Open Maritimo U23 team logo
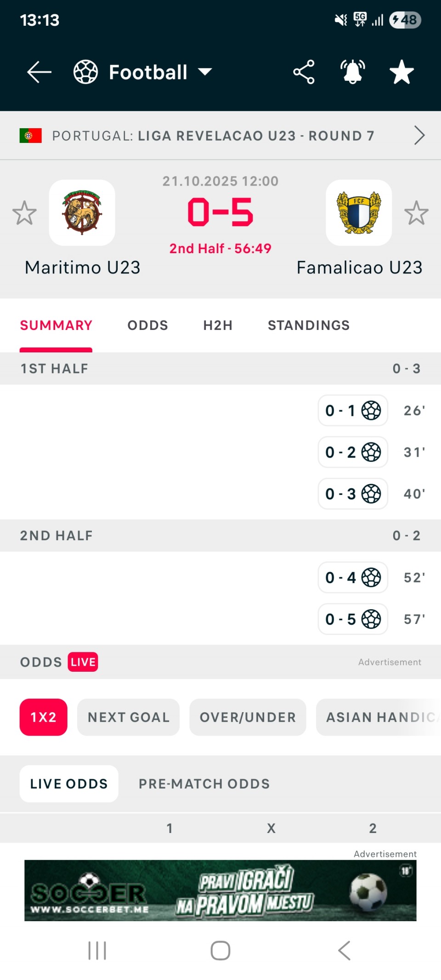 coord(82,213)
